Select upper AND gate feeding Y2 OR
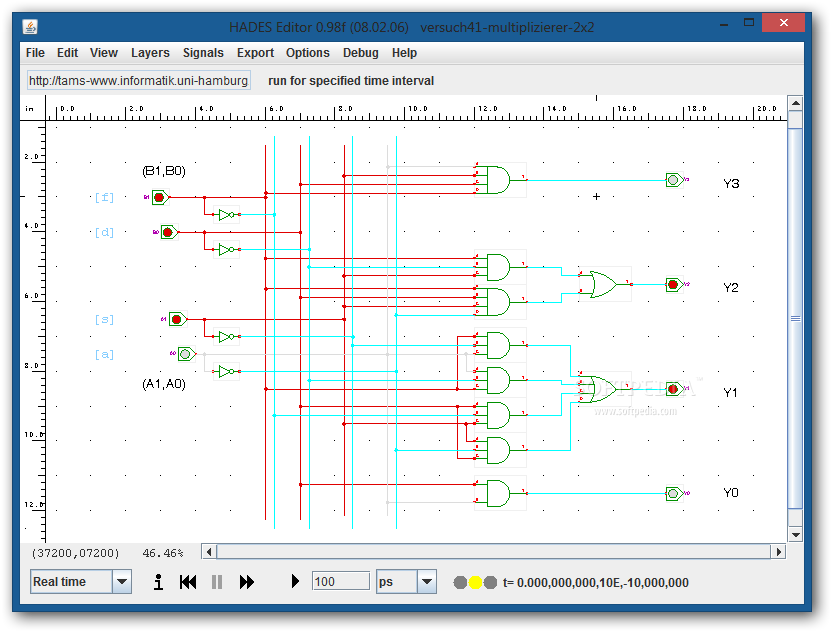The image size is (832, 632). click(x=499, y=267)
